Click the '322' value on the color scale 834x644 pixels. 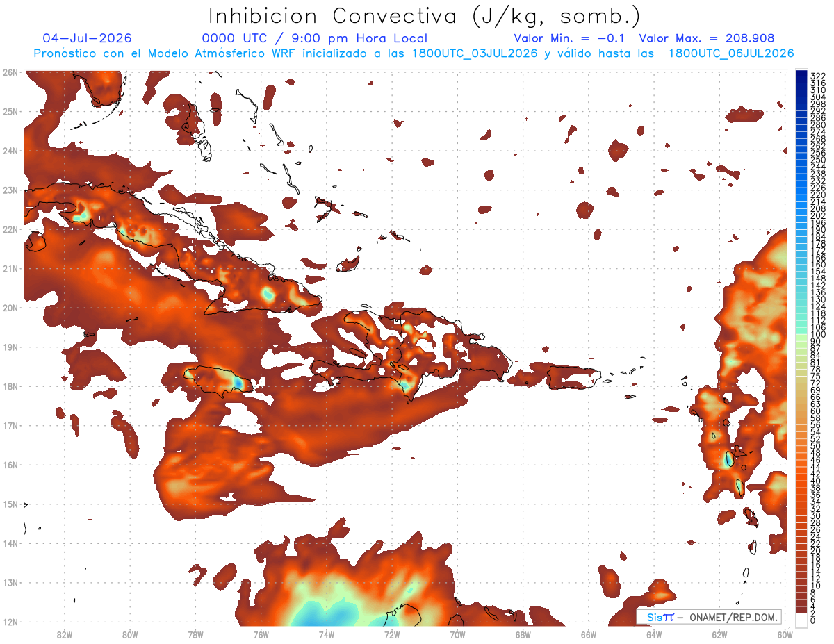[x=818, y=76]
